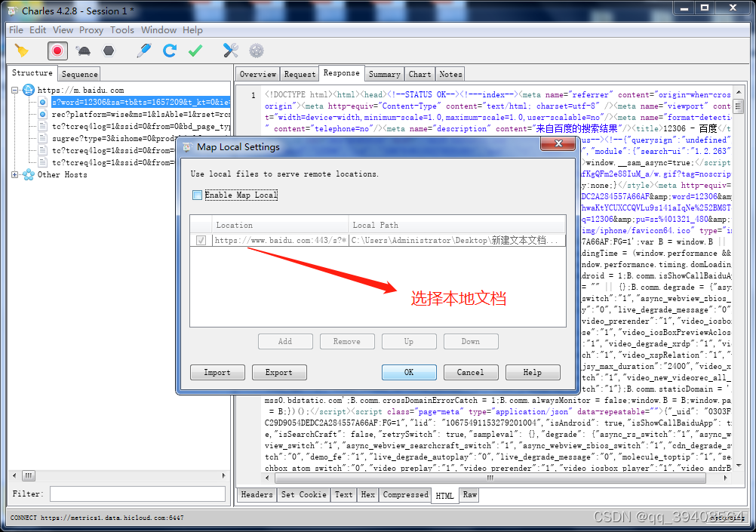Click the Location column header
Viewport: 756px width, 532px height.
point(280,225)
